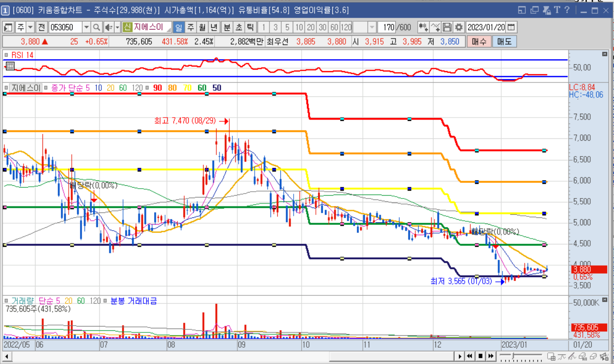Click the speaker sound icon in toolbar
The image size is (614, 364).
click(x=108, y=27)
